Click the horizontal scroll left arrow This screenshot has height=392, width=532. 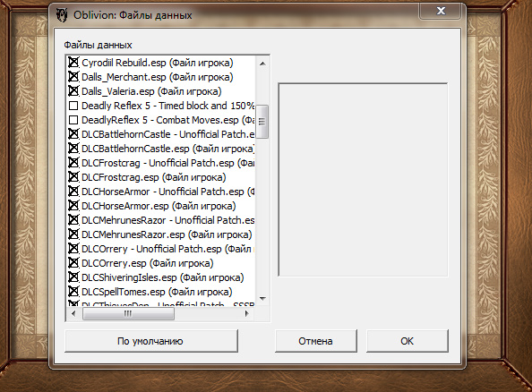(73, 313)
